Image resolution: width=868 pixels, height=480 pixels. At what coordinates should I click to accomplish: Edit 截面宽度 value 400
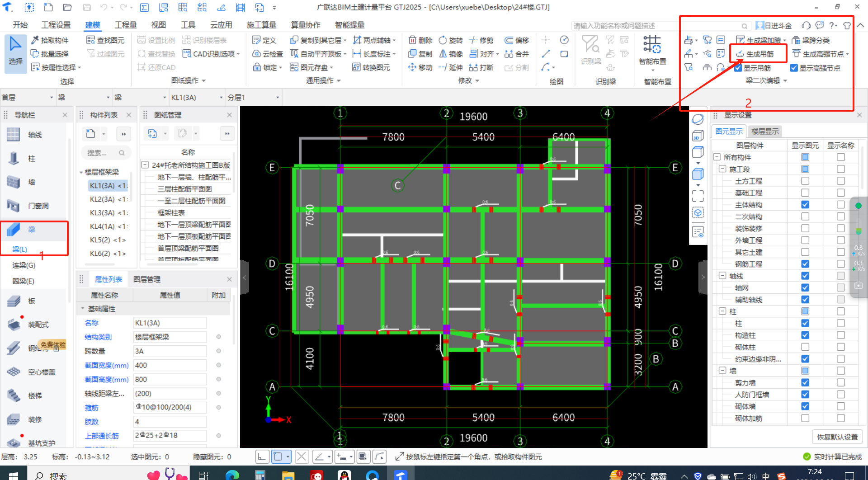pos(170,365)
